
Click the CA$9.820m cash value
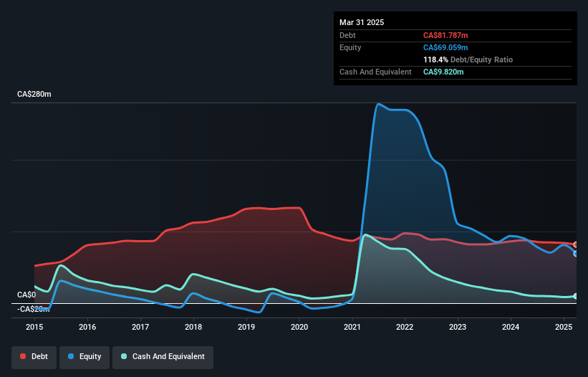tap(443, 72)
